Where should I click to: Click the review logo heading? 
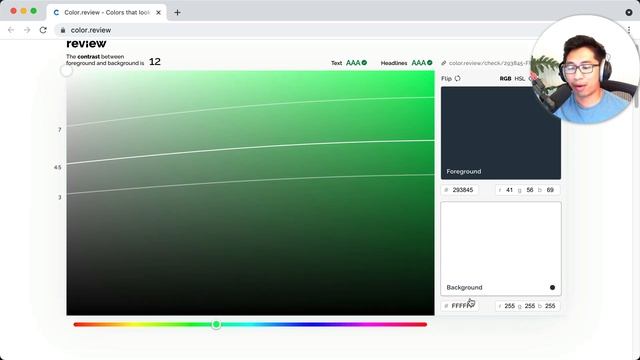(86, 43)
